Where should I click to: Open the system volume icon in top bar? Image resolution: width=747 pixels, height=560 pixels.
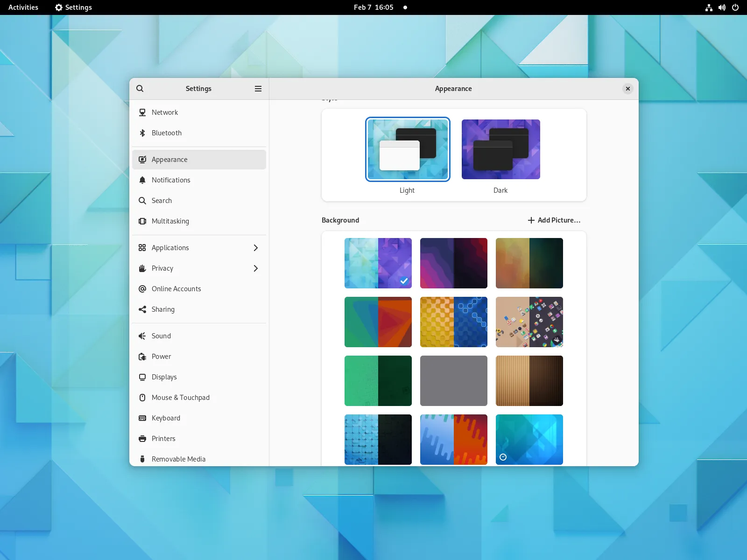(722, 7)
